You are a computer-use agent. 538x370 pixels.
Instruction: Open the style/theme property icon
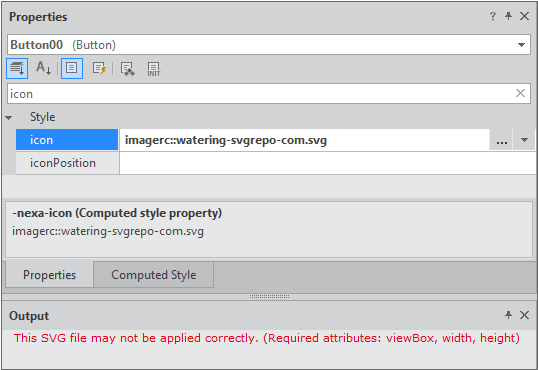127,69
